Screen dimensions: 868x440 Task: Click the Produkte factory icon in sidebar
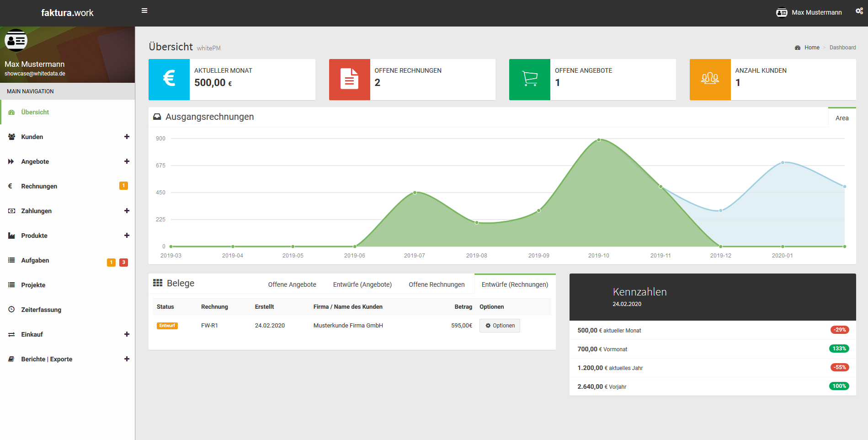click(11, 236)
